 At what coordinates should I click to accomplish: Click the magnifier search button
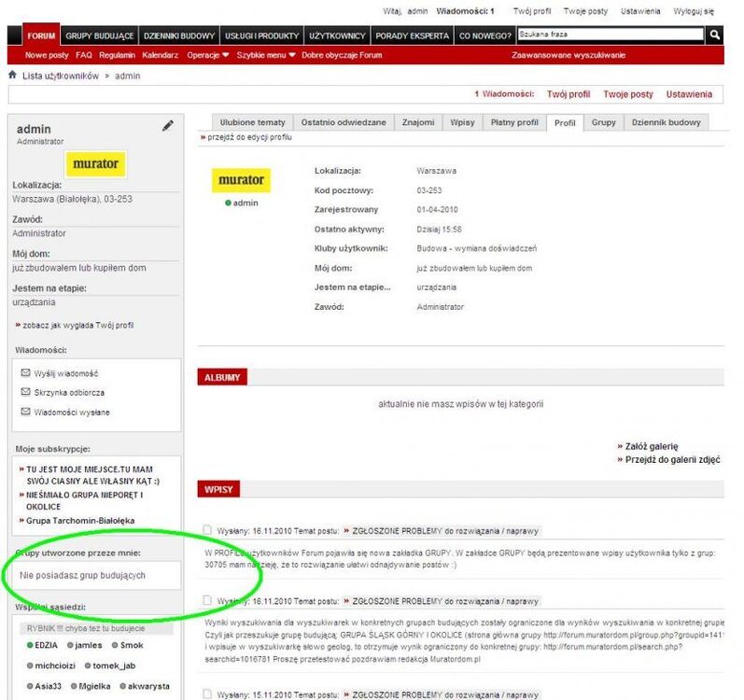coord(715,35)
